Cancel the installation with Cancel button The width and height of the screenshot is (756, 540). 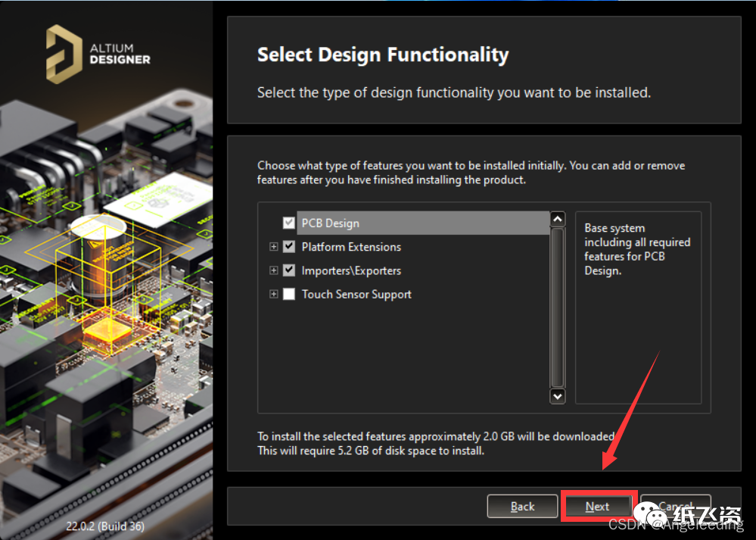[676, 507]
